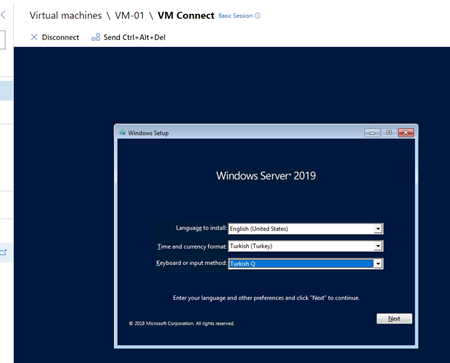The height and width of the screenshot is (363, 450).
Task: Click Next to continue setup
Action: [x=394, y=319]
